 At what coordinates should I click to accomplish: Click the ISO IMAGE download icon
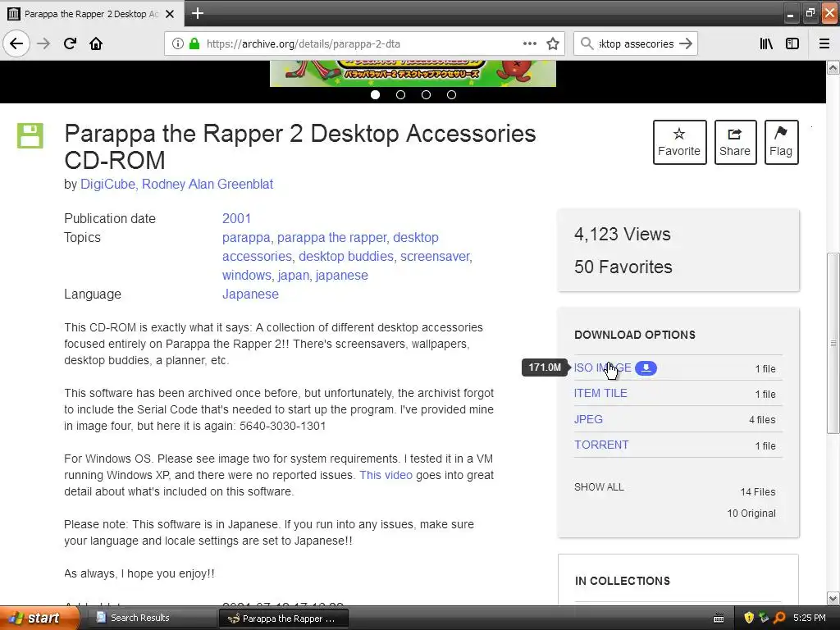click(x=646, y=368)
